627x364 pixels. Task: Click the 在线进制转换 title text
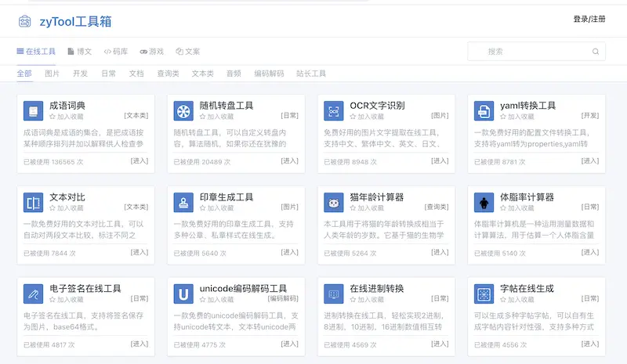(377, 289)
